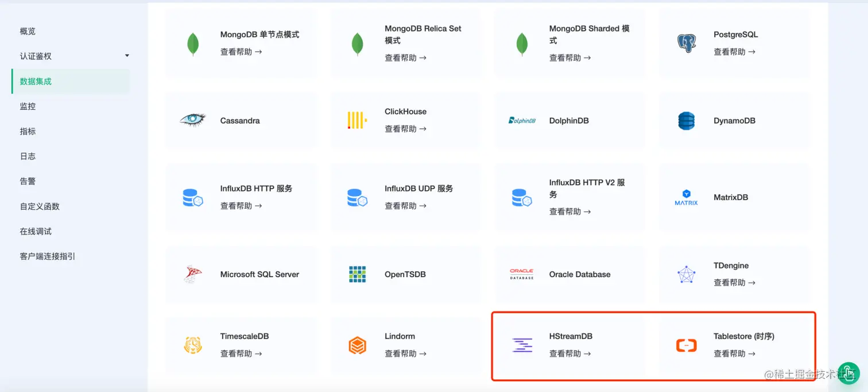Click the OpenTSDB grid icon
The image size is (868, 392).
click(x=357, y=274)
